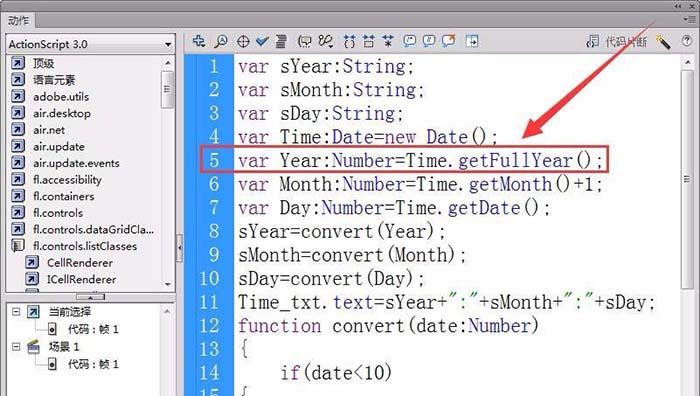Viewport: 700px width, 396px height.
Task: Click the 'sDay=convert(Day);' line
Action: [x=331, y=279]
